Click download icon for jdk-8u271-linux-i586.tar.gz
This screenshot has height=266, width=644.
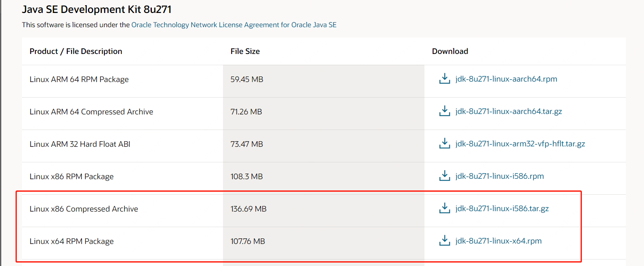[x=444, y=209]
